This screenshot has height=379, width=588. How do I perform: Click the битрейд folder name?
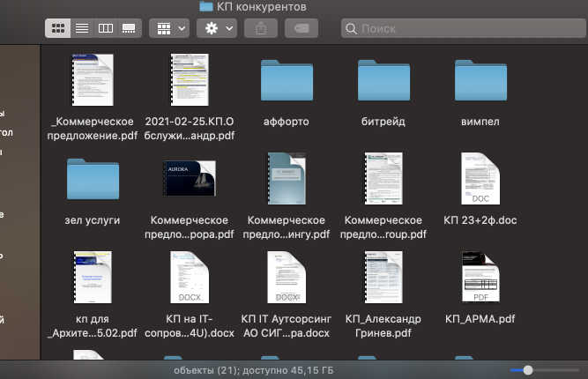(383, 122)
